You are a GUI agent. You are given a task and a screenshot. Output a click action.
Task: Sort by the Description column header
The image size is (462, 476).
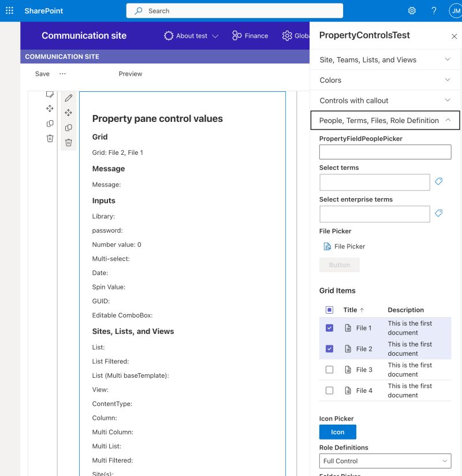(x=405, y=310)
